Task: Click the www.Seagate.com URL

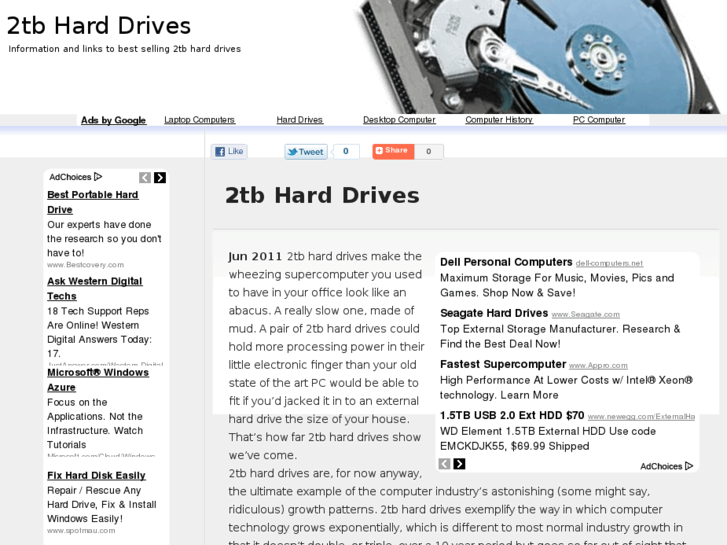Action: point(586,314)
